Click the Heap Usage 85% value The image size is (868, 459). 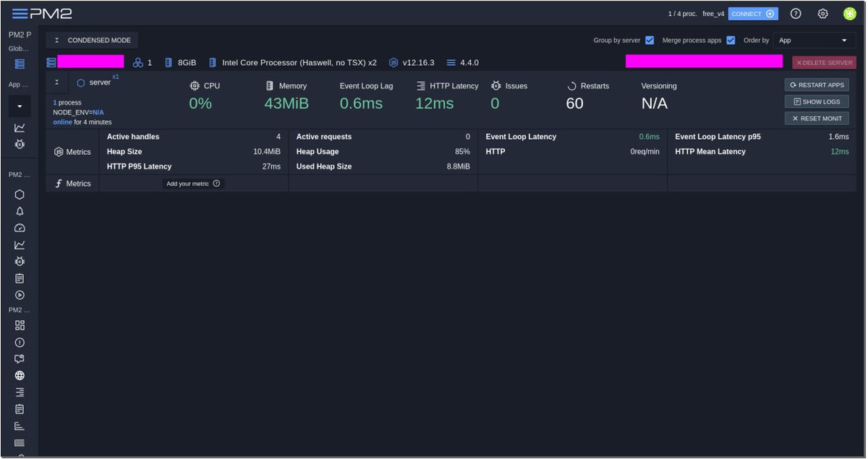tap(461, 152)
